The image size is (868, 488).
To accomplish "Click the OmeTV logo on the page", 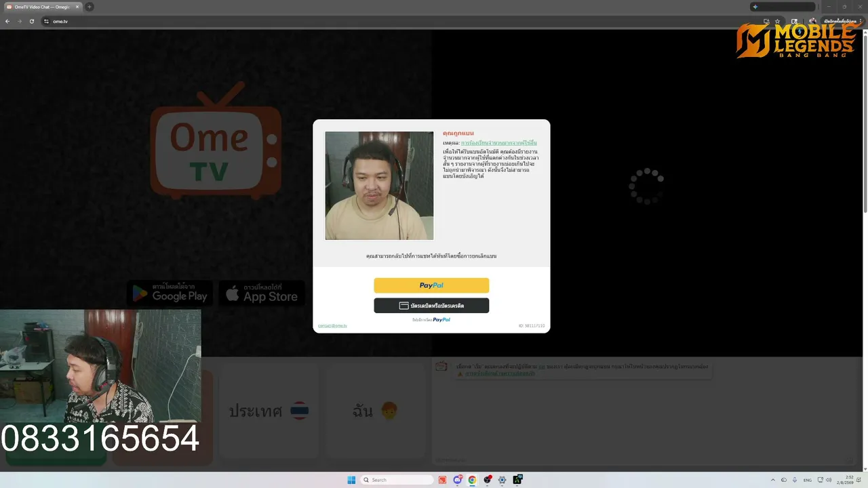I will [x=216, y=141].
